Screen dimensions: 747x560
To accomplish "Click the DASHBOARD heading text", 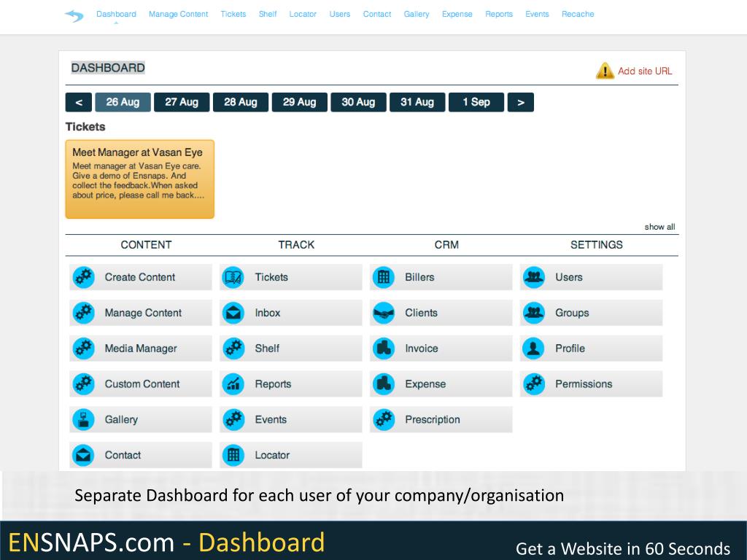I will tap(108, 68).
